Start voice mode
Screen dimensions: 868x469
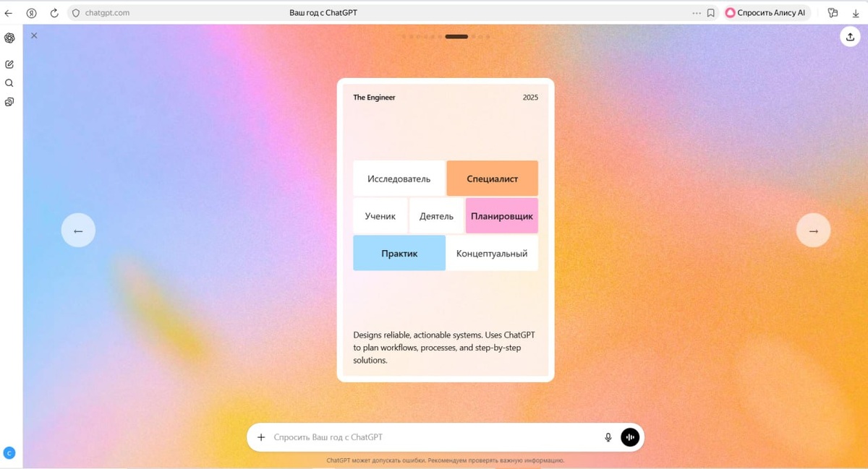click(630, 437)
